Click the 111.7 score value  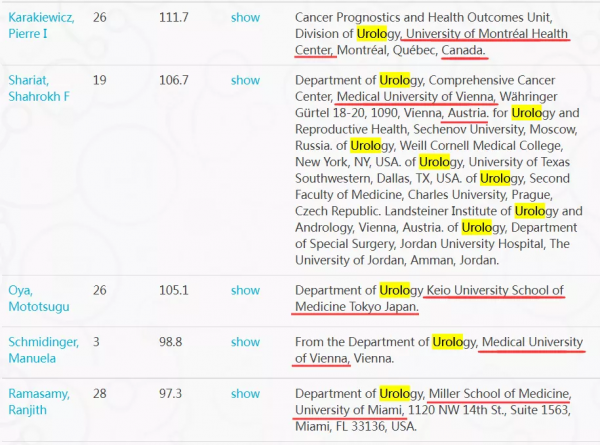click(174, 17)
